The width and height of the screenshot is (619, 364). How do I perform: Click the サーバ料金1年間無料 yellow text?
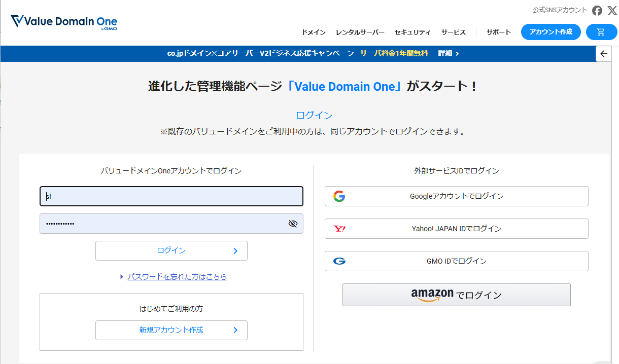click(394, 53)
